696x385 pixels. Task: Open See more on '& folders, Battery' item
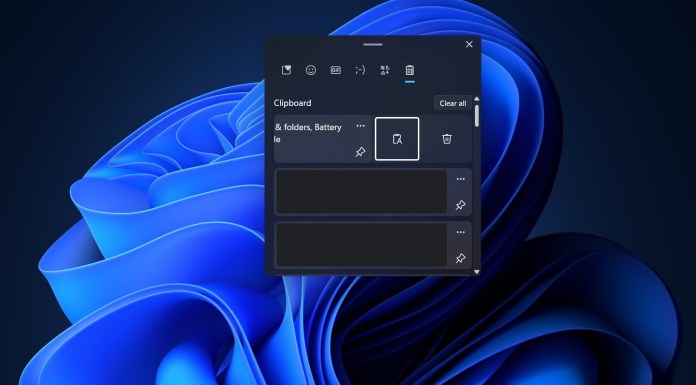pyautogui.click(x=360, y=126)
